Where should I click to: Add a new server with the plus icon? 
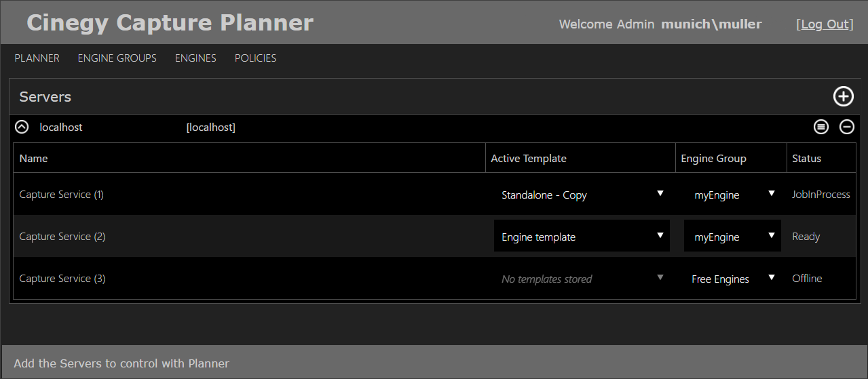coord(843,97)
